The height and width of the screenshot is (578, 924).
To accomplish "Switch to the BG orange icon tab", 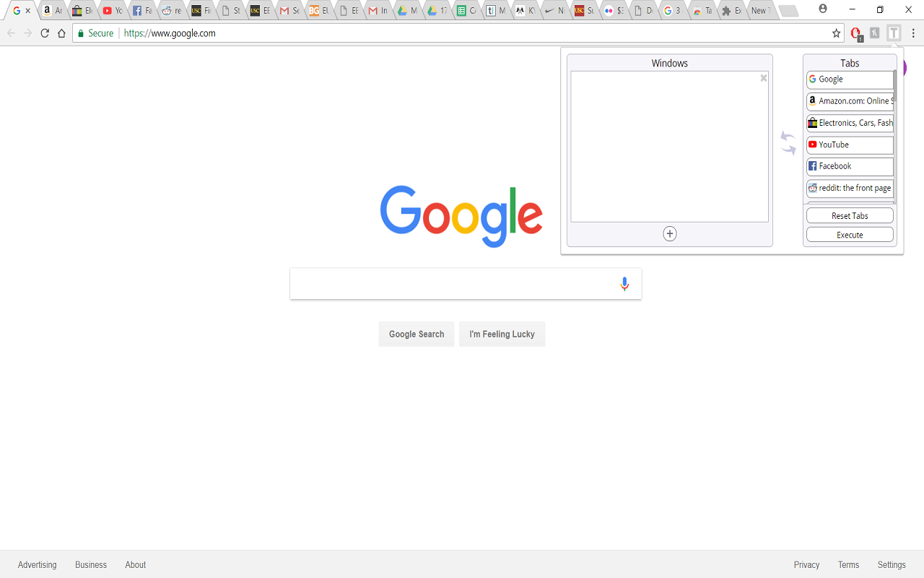I will point(319,11).
